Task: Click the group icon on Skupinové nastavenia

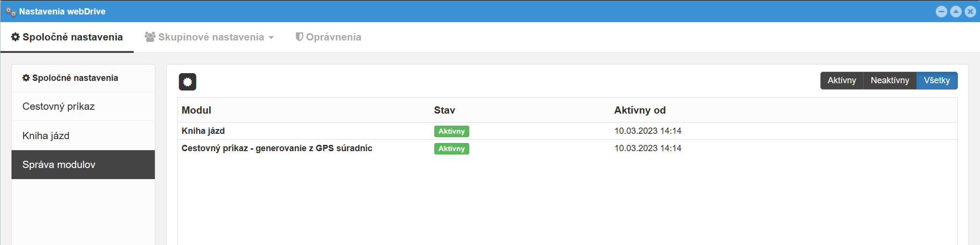Action: coord(150,37)
